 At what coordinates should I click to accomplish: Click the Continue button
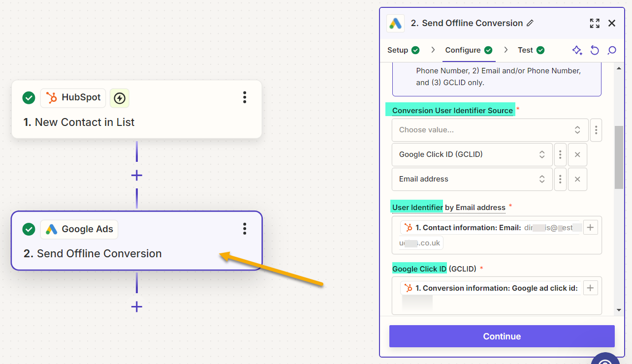[x=502, y=336]
